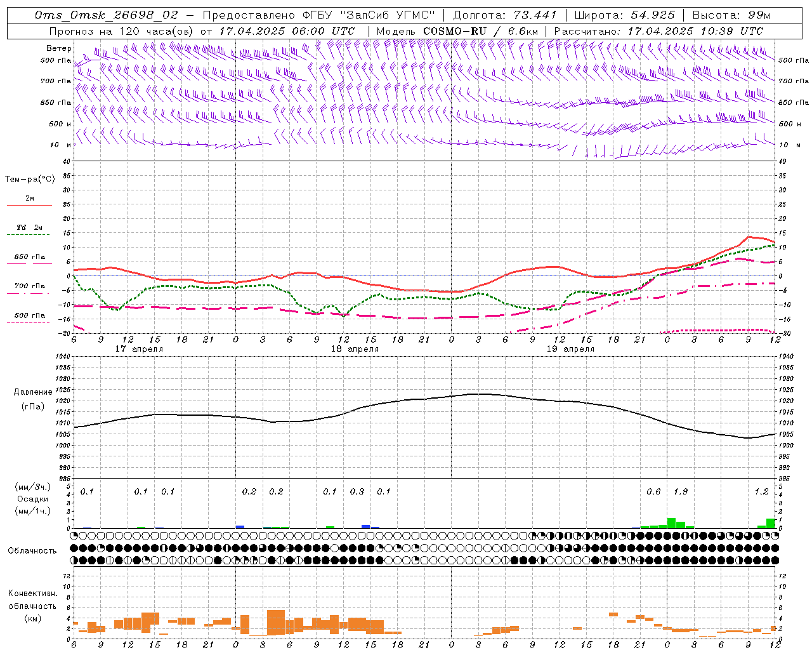
Task: Click the 850 гПа temperature legend line sample
Action: point(29,264)
